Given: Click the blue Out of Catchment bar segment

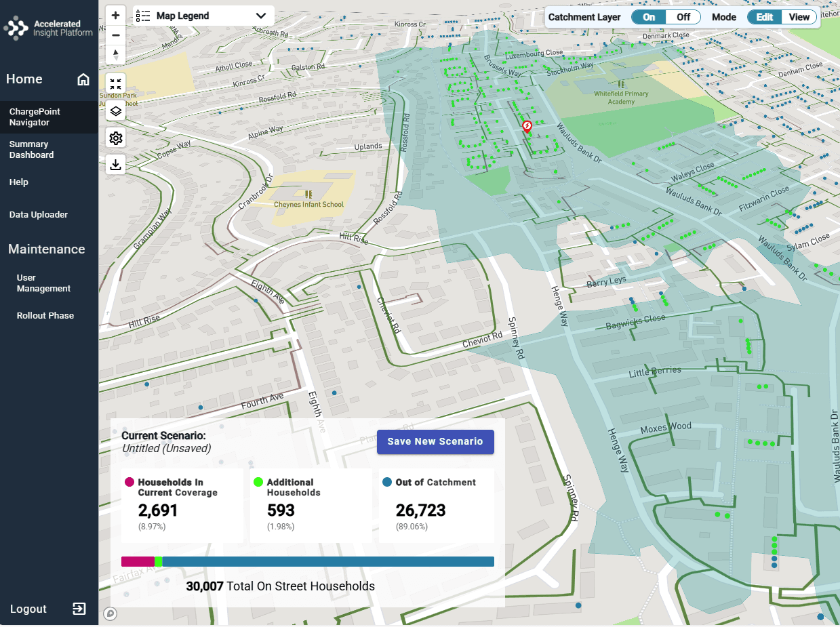Looking at the screenshot, I should click(x=328, y=561).
